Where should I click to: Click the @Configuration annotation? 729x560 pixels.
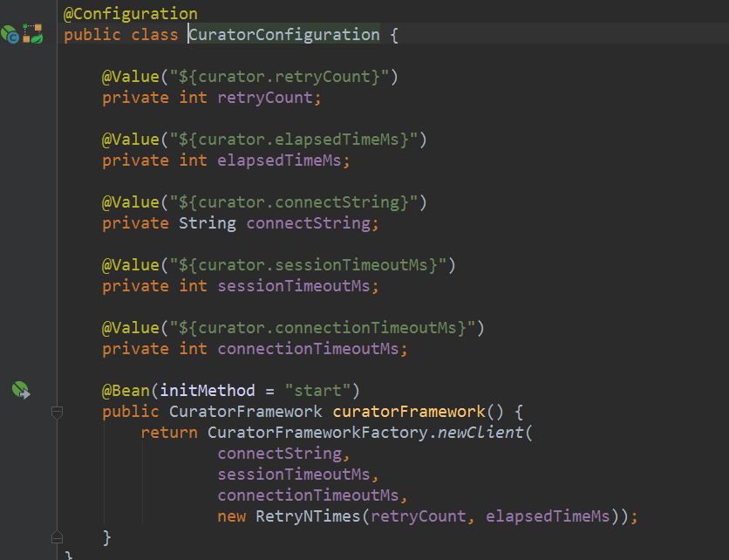click(x=130, y=13)
